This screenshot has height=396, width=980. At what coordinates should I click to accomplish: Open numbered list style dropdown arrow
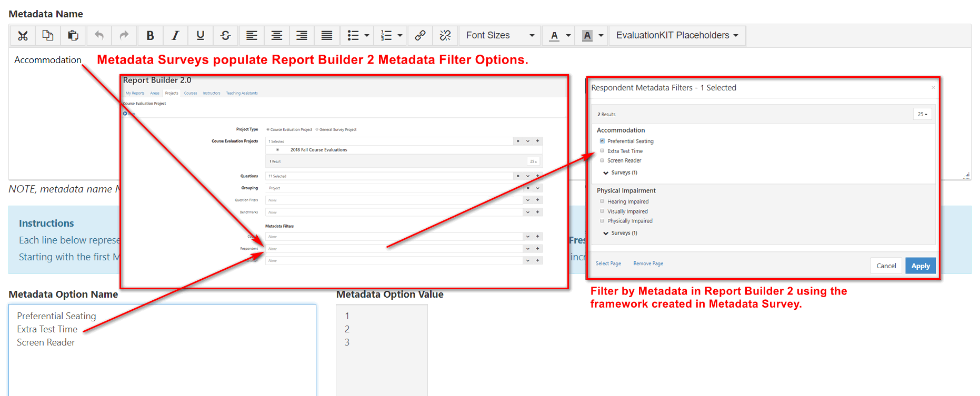400,36
